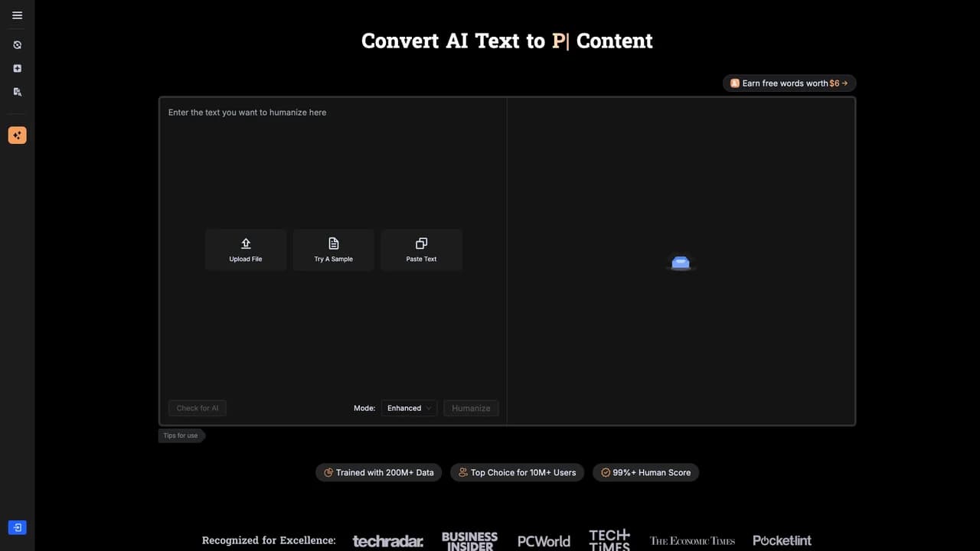Open the Enhanced mode dropdown

click(409, 408)
